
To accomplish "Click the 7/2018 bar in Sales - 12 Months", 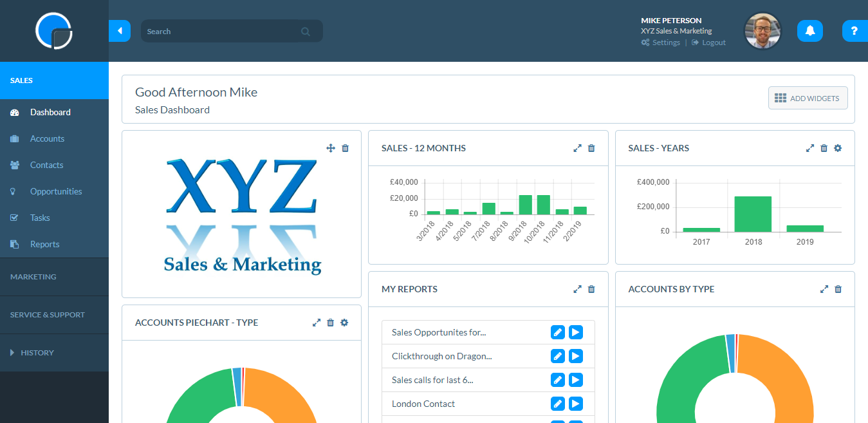I will 489,209.
